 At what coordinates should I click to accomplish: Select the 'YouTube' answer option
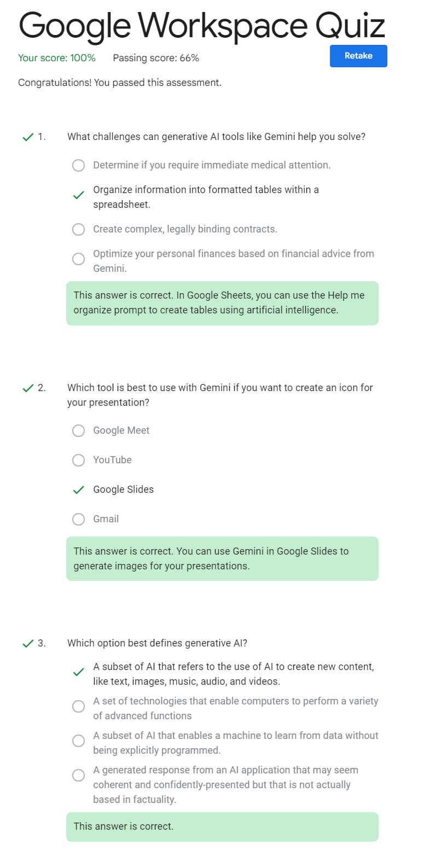[78, 460]
